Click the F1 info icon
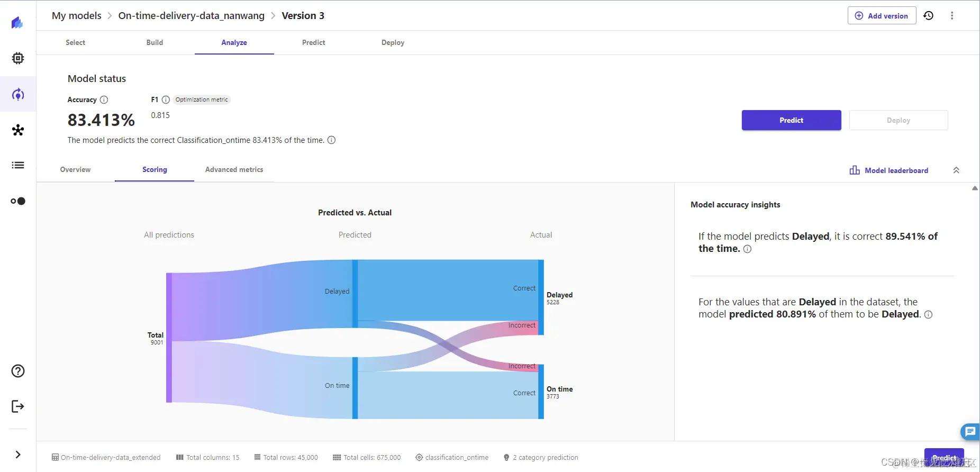980x472 pixels. [166, 99]
